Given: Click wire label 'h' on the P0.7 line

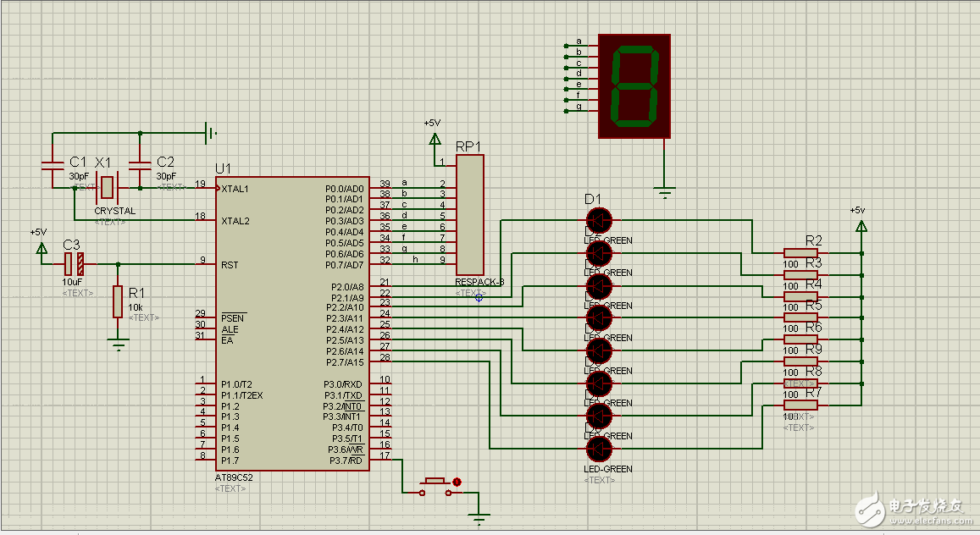Looking at the screenshot, I should tap(415, 259).
